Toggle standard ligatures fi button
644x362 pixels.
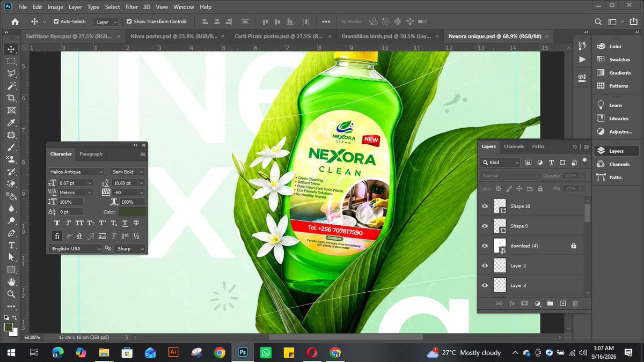[x=57, y=236]
